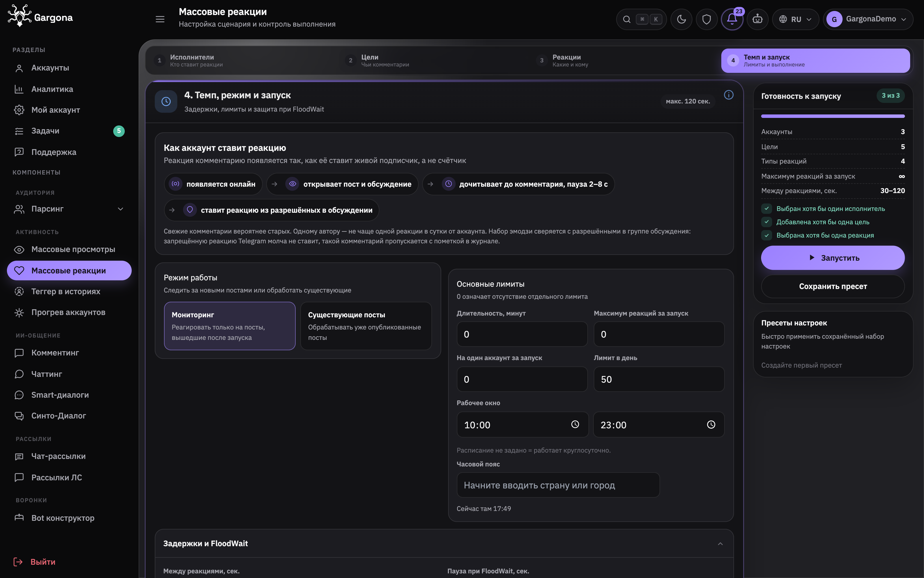Image resolution: width=924 pixels, height=578 pixels.
Task: Select step 4 Темп и запуск
Action: [815, 60]
